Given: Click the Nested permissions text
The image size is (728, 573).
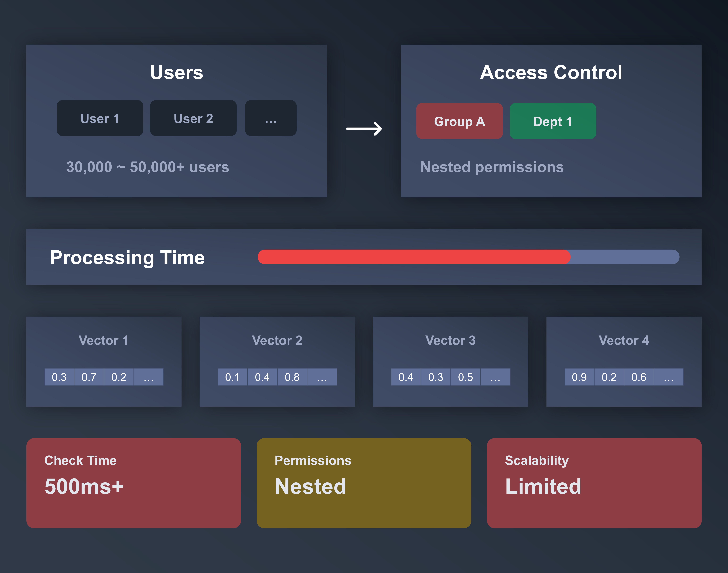Looking at the screenshot, I should click(x=492, y=167).
